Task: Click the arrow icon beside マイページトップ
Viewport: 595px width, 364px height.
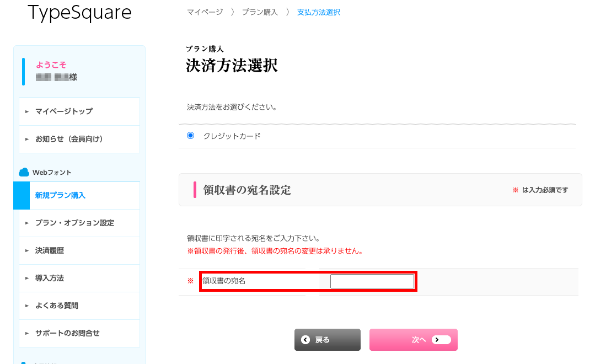Action: click(27, 111)
